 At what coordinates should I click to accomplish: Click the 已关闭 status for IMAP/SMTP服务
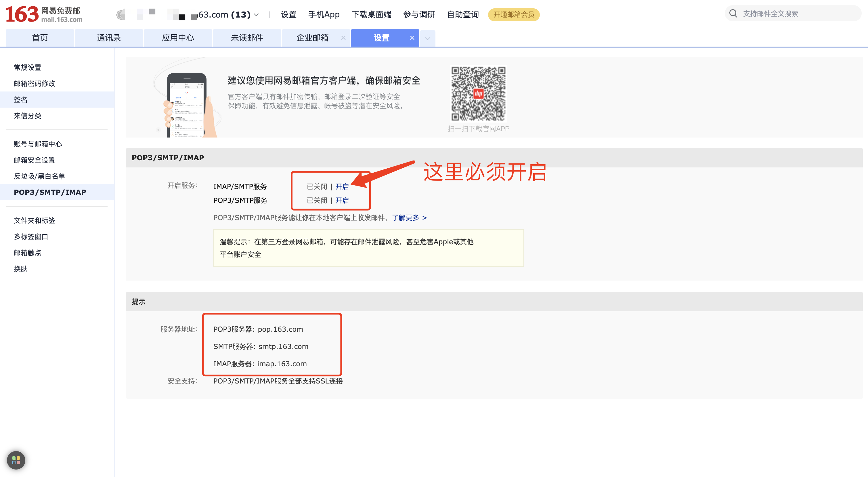[317, 186]
